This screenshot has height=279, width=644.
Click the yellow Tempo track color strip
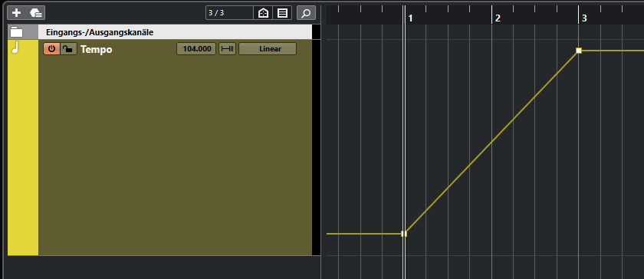(23, 147)
